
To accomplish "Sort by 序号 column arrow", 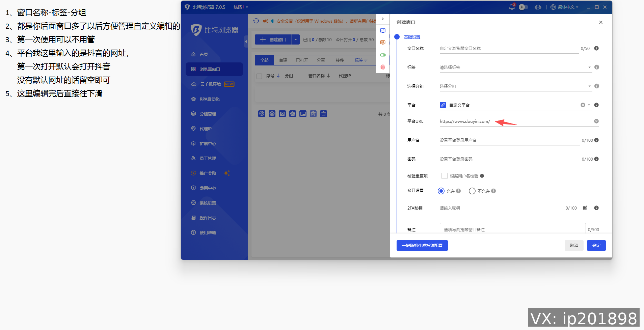I will (278, 76).
